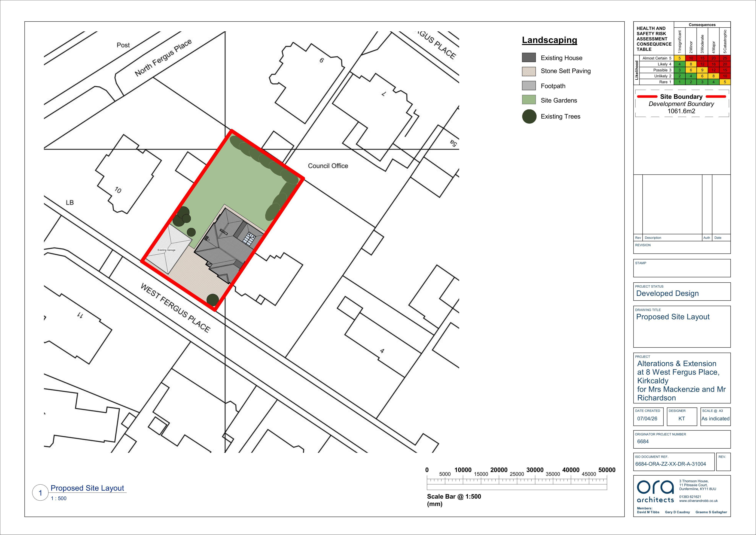Click the view number 1 circle marker
Viewport: 756px width, 535px height.
point(40,493)
